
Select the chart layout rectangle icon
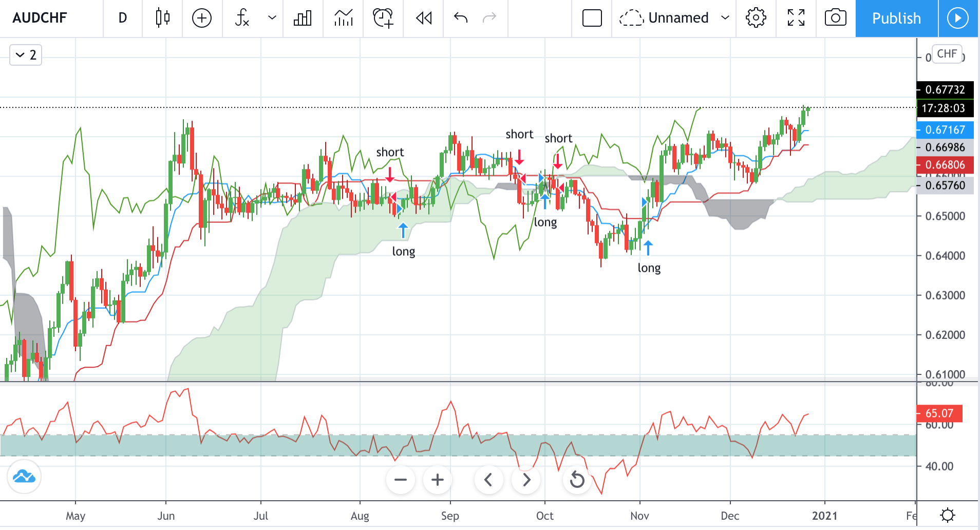[592, 18]
